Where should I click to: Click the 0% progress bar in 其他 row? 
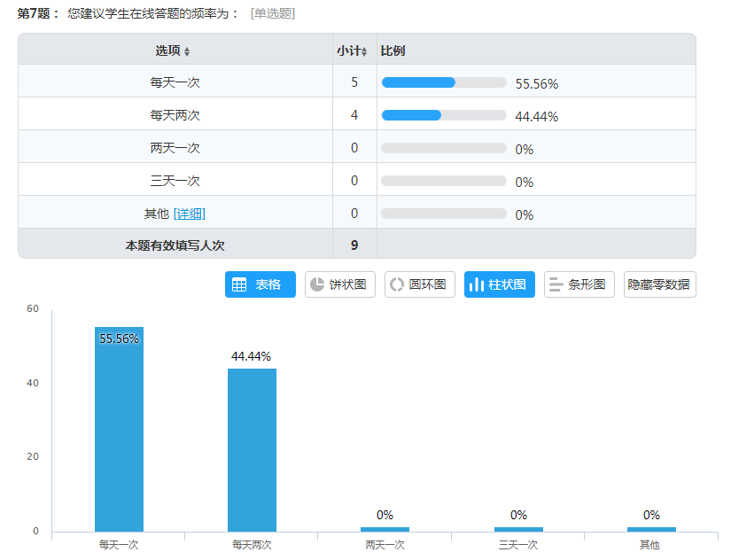[x=444, y=214]
